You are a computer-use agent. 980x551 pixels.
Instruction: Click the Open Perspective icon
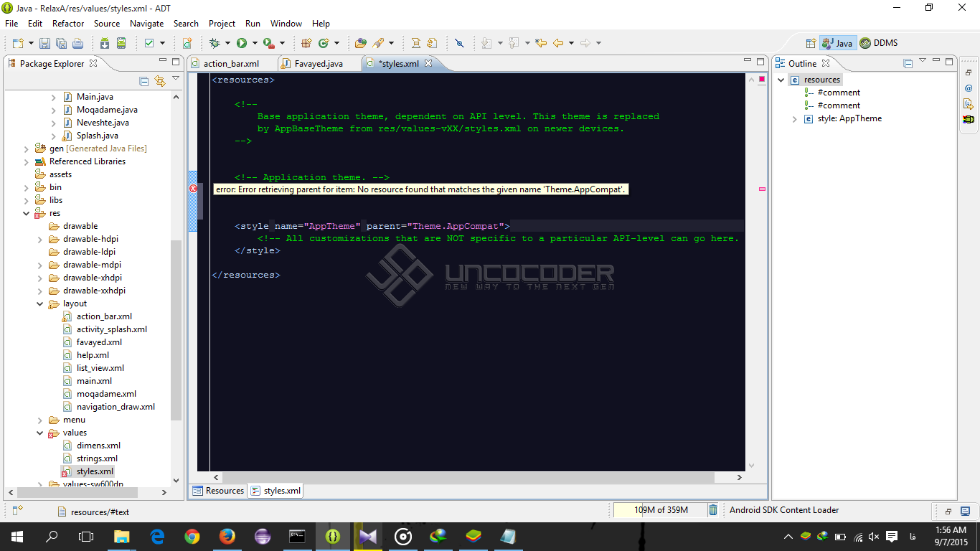(x=811, y=43)
